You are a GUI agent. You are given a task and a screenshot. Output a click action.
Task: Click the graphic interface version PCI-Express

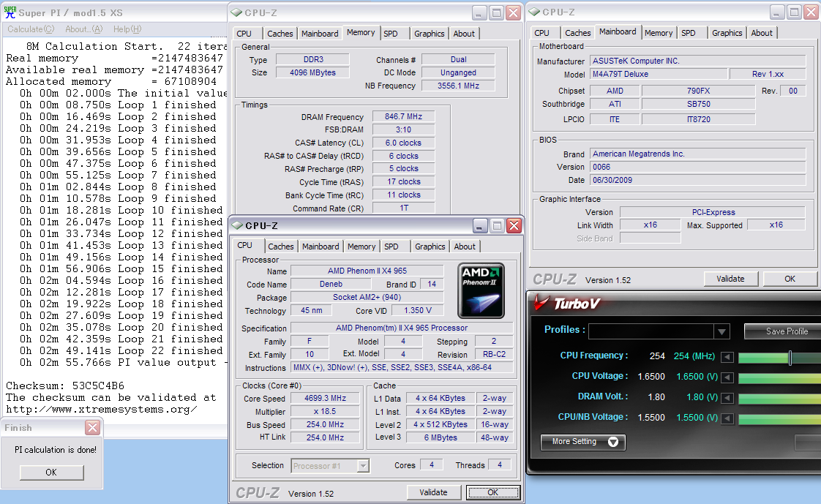[x=713, y=212]
